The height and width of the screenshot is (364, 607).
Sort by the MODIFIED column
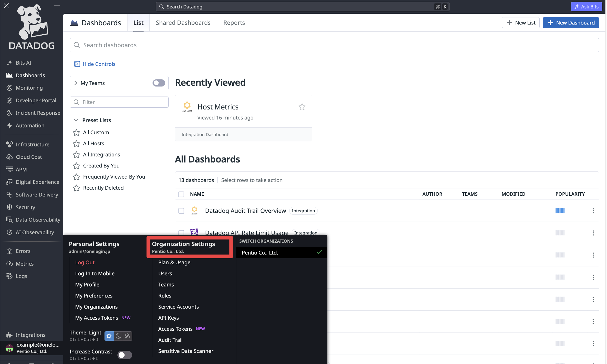[x=513, y=194]
